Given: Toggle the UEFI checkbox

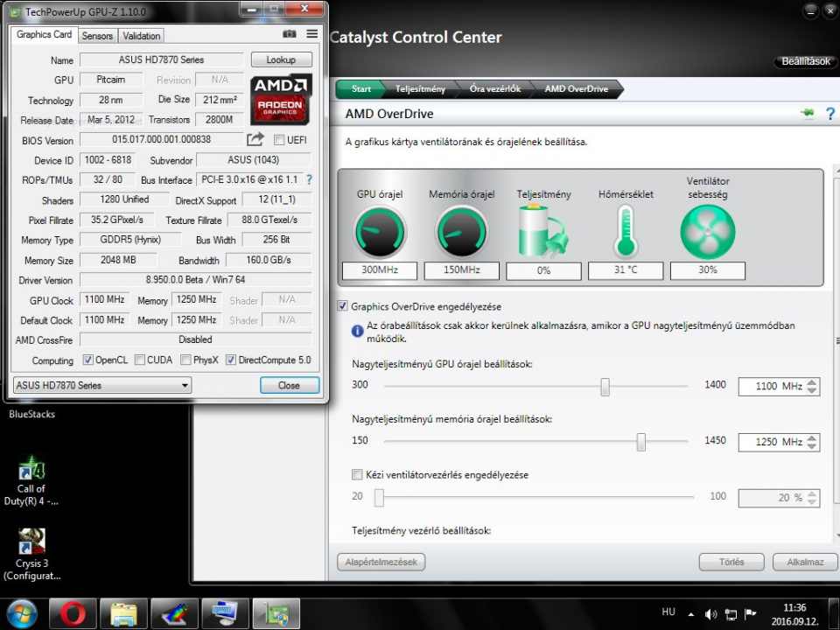Looking at the screenshot, I should pos(278,140).
